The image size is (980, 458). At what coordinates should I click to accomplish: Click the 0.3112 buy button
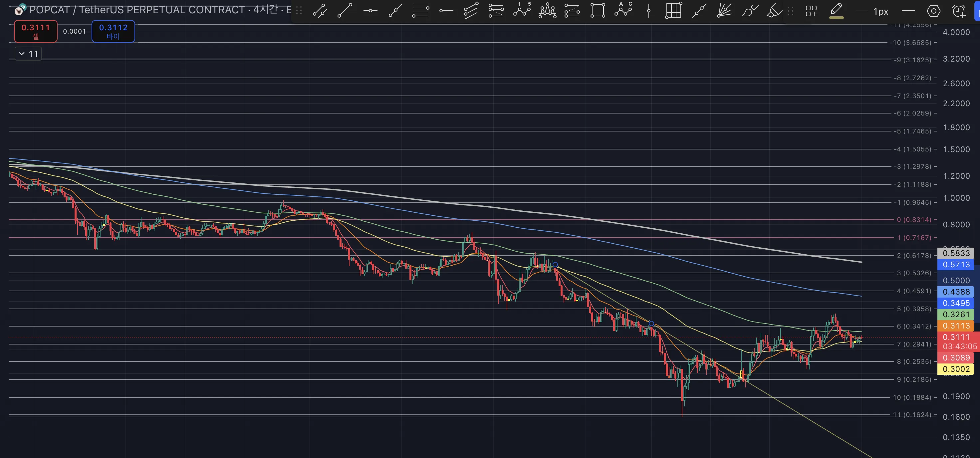click(114, 31)
